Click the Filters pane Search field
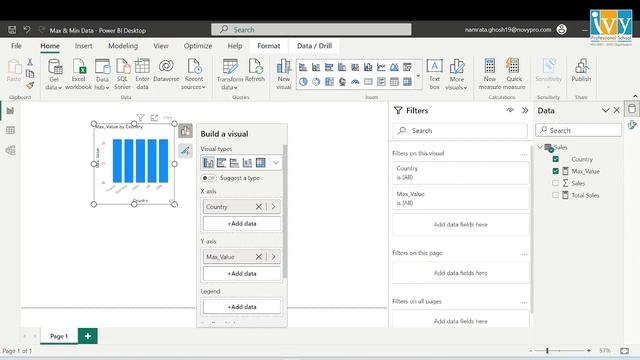The height and width of the screenshot is (360, 640). tap(460, 131)
